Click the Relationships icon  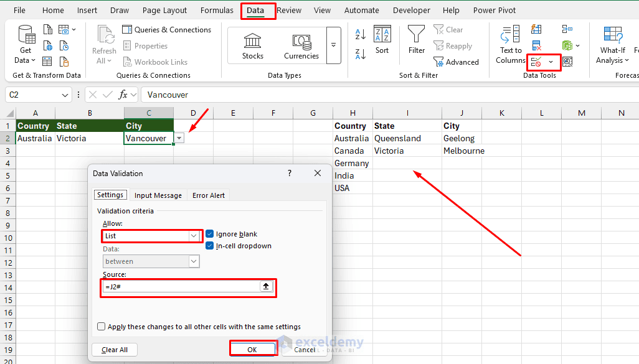[x=567, y=45]
